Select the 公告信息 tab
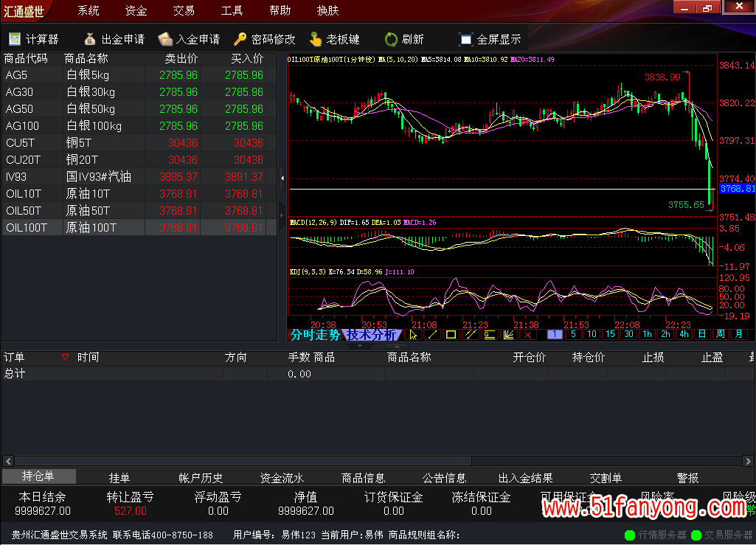756x545 pixels. 445,478
